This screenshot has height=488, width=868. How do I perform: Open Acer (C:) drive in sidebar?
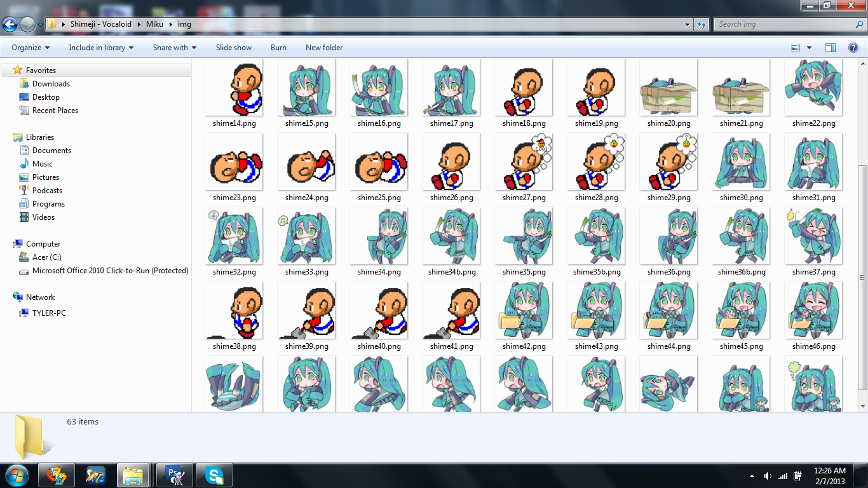pyautogui.click(x=46, y=257)
